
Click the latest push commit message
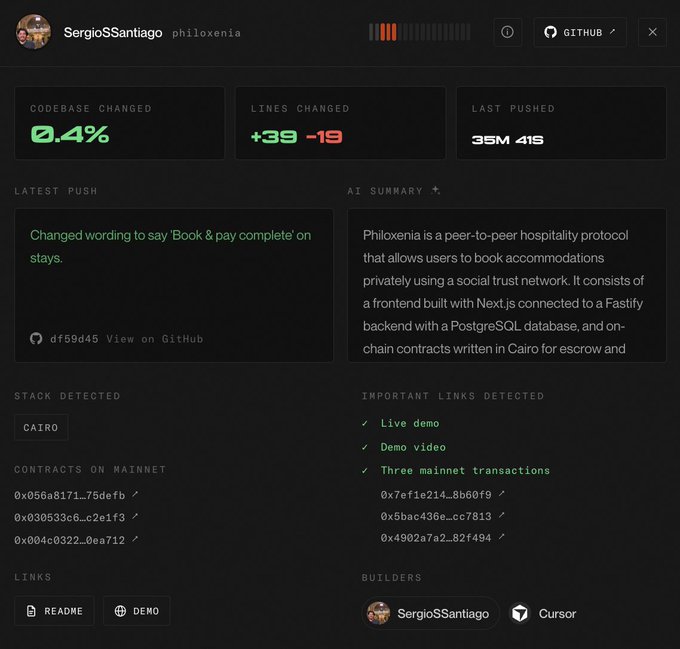pyautogui.click(x=170, y=246)
